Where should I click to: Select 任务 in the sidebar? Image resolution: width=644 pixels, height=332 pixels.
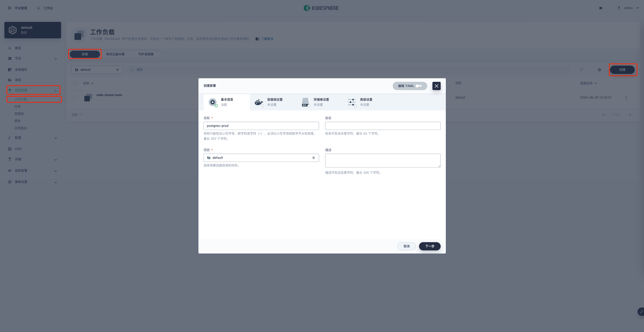[18, 107]
